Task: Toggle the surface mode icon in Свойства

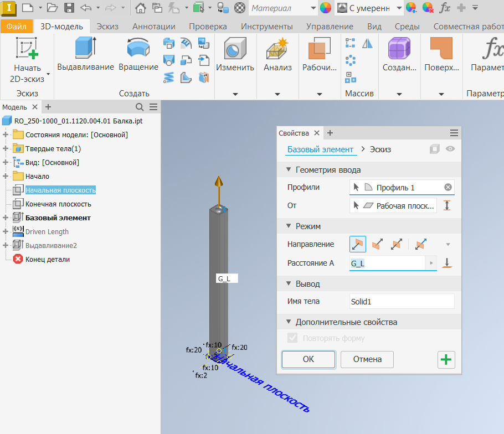Action: tap(434, 149)
